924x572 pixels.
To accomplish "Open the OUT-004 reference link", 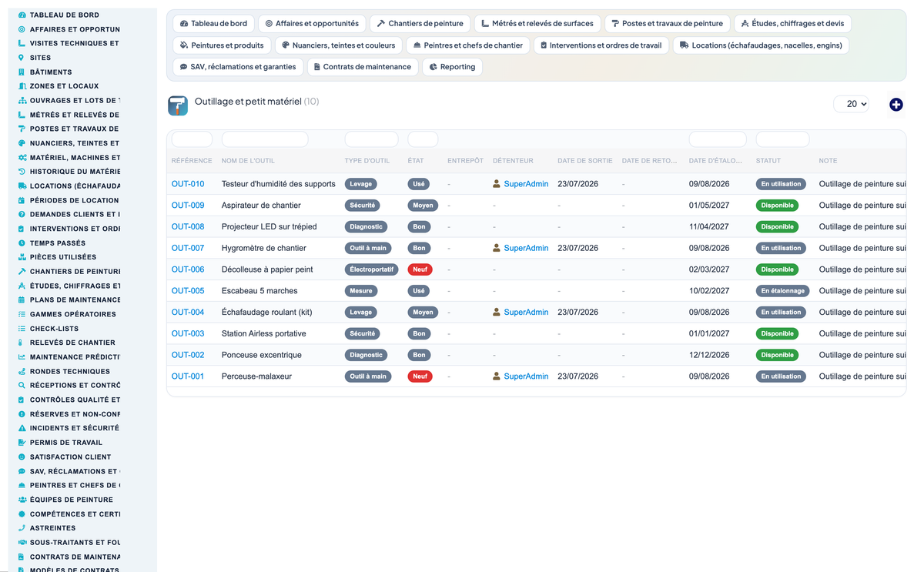I will click(x=188, y=313).
